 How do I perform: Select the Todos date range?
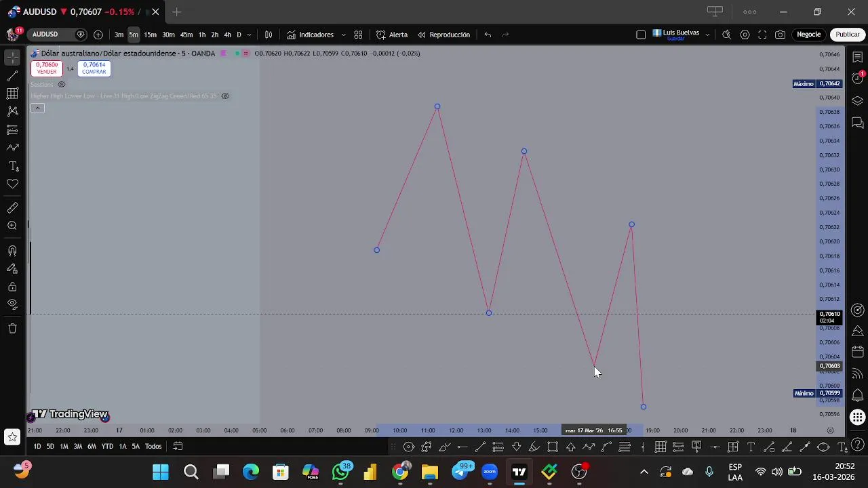click(153, 446)
